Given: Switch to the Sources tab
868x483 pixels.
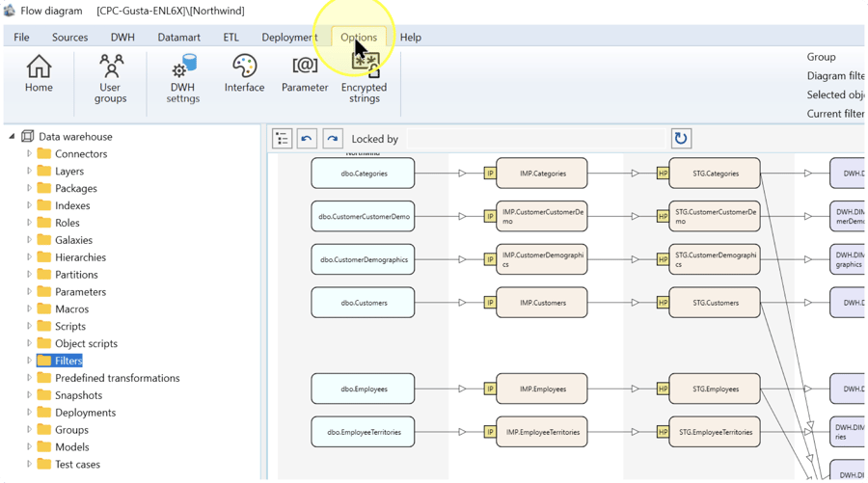Looking at the screenshot, I should 69,37.
